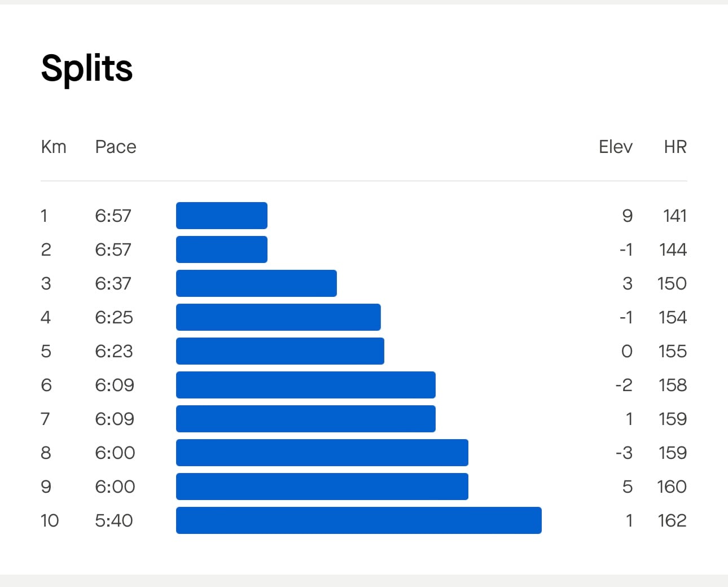Click the pace bar for km 7
This screenshot has height=587, width=728.
[306, 419]
